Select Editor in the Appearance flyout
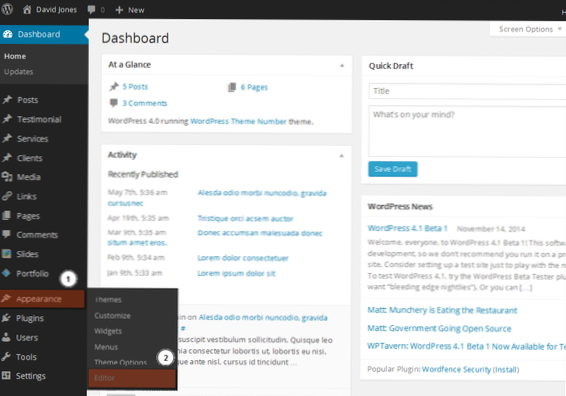The image size is (566, 396). [x=132, y=378]
